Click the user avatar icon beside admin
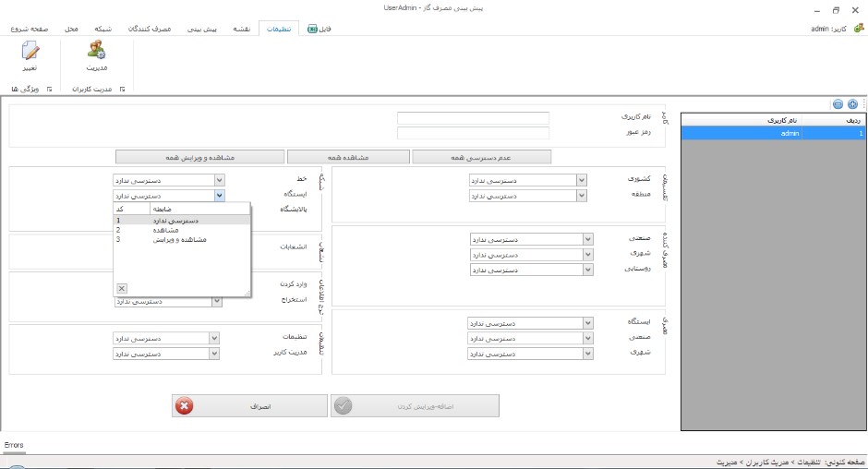Image resolution: width=868 pixels, height=469 pixels. (859, 29)
